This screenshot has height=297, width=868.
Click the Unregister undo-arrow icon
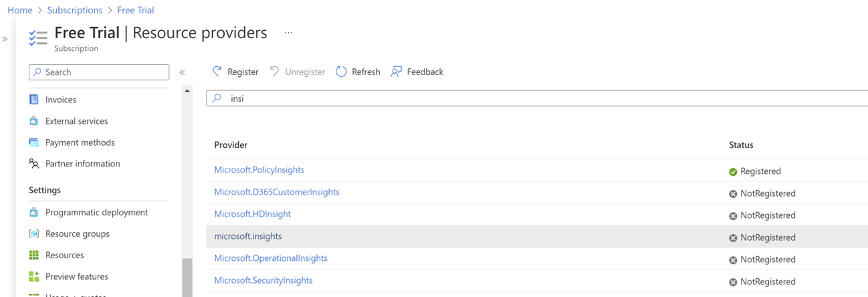pos(274,72)
